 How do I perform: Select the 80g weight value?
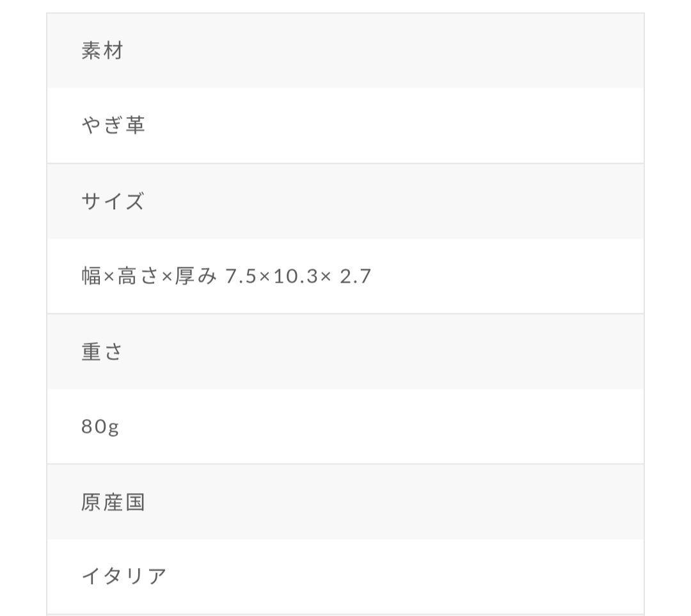[100, 427]
